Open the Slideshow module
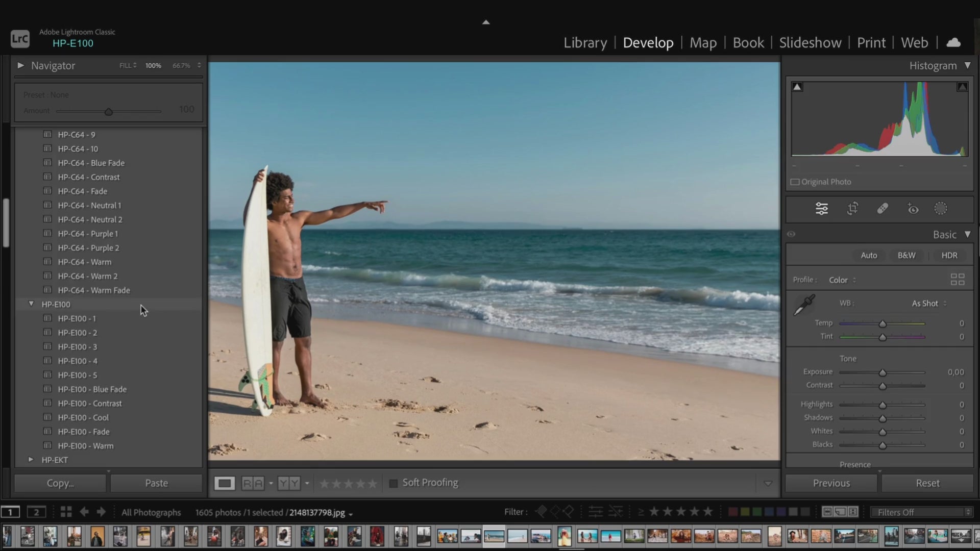This screenshot has height=551, width=980. tap(810, 43)
